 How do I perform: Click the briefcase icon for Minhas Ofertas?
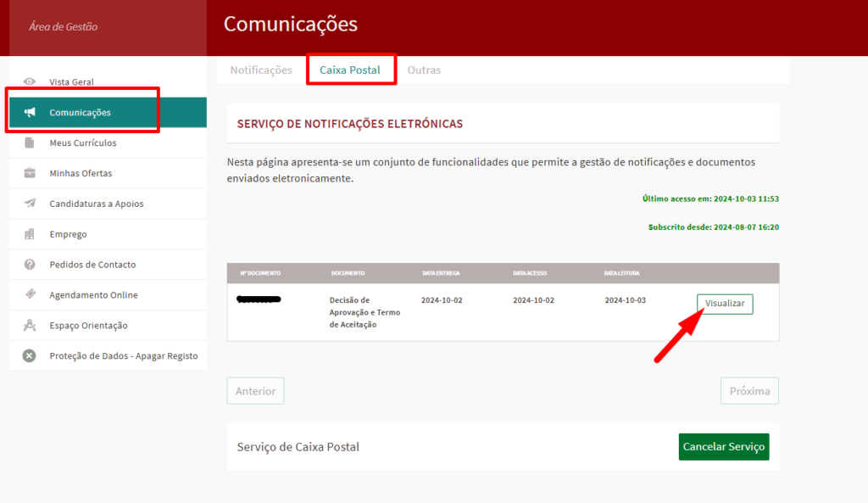(x=30, y=173)
